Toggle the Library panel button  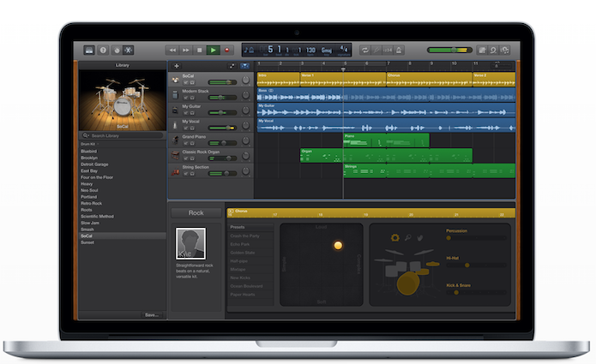point(89,50)
